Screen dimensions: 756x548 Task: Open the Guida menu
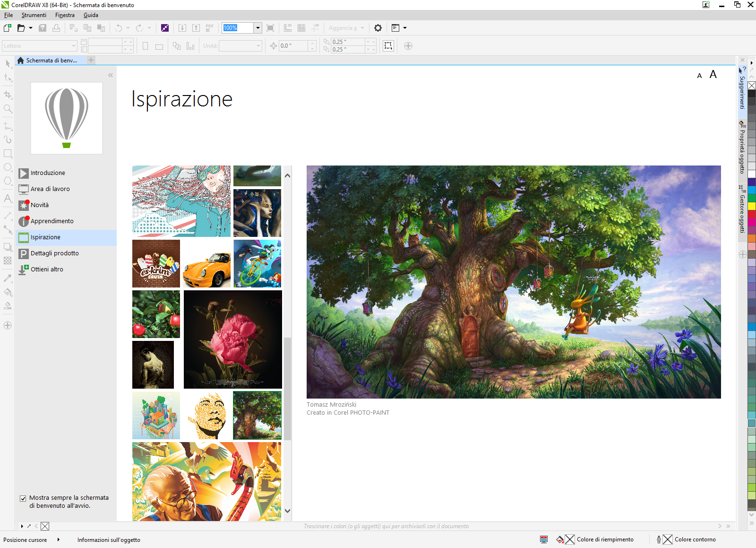[91, 15]
